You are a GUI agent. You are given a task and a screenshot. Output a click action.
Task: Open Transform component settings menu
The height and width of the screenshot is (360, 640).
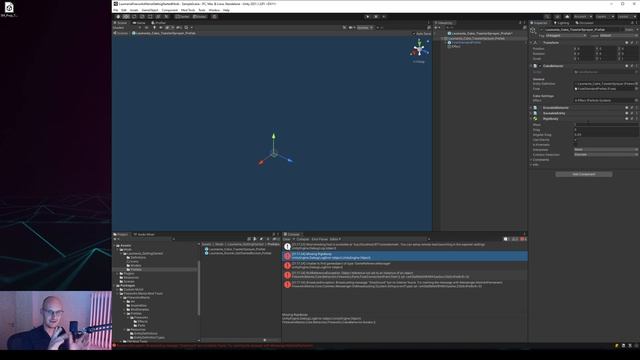pyautogui.click(x=636, y=42)
